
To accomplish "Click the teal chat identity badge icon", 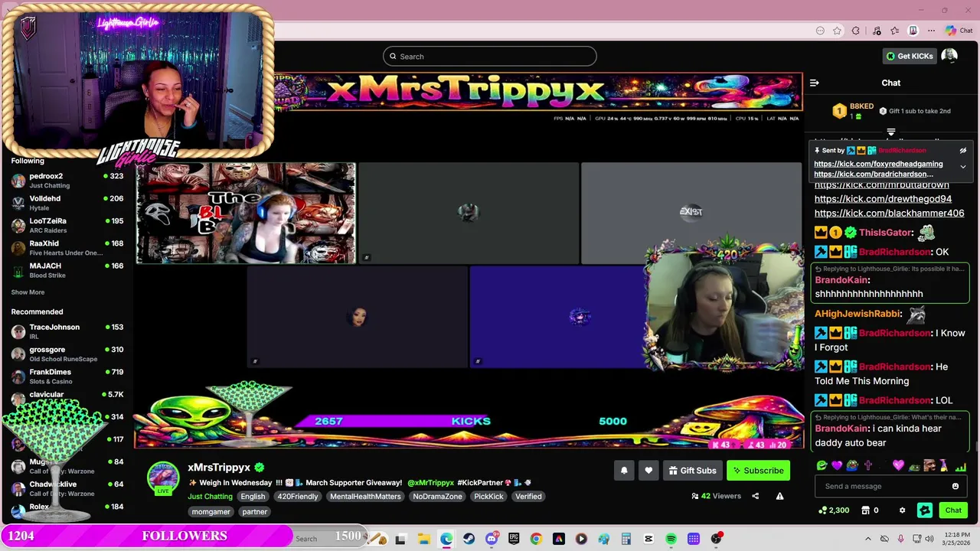I will coord(925,510).
